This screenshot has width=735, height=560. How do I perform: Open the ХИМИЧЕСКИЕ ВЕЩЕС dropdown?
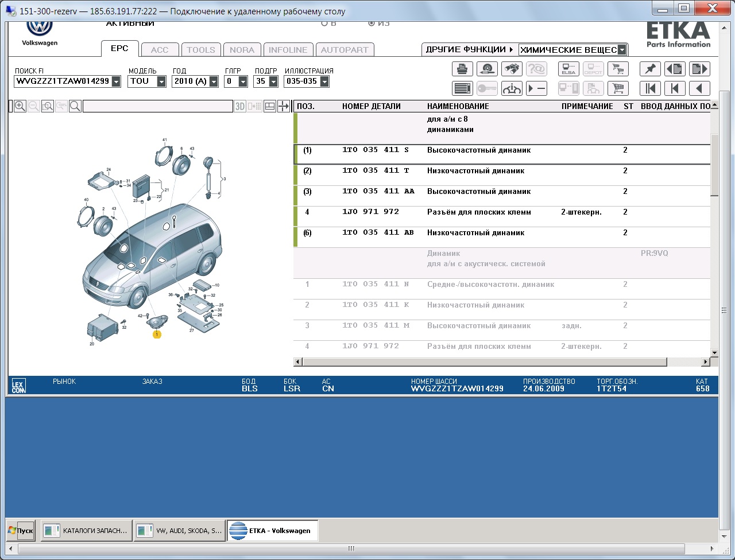coord(622,50)
